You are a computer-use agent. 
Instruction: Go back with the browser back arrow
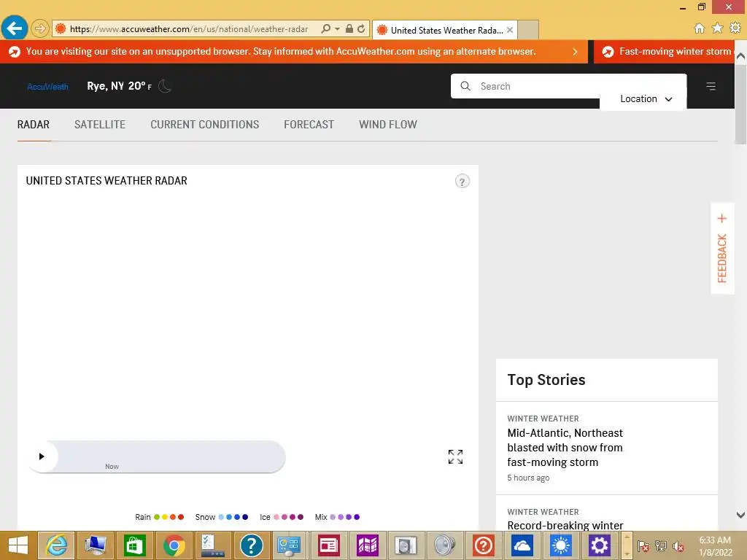tap(15, 28)
